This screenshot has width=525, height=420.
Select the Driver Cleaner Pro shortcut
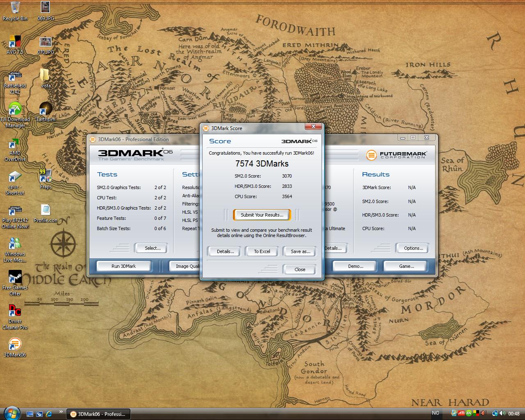click(15, 317)
